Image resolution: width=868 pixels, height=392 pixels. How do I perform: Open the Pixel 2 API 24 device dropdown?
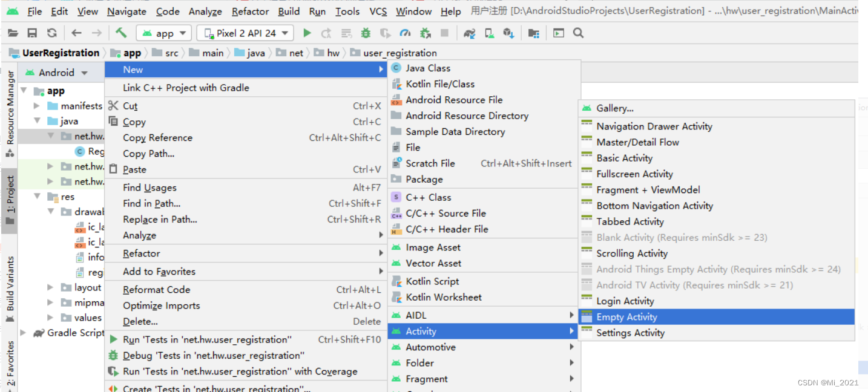[246, 33]
